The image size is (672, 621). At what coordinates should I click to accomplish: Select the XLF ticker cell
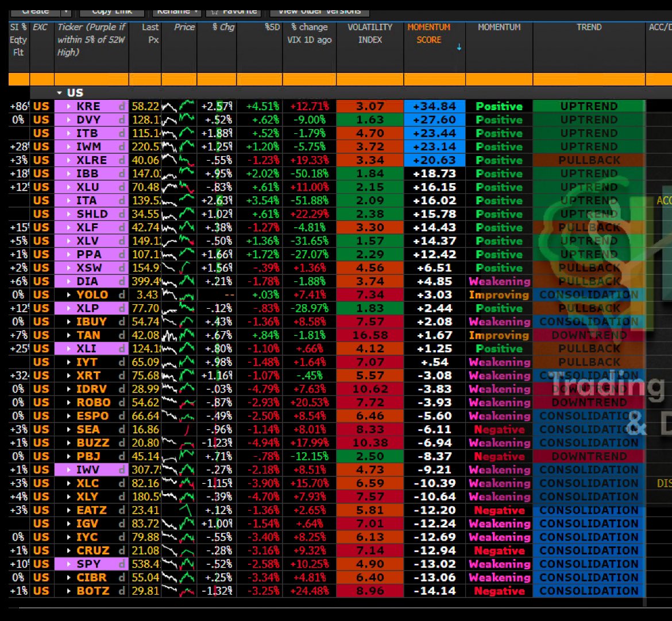click(x=91, y=227)
